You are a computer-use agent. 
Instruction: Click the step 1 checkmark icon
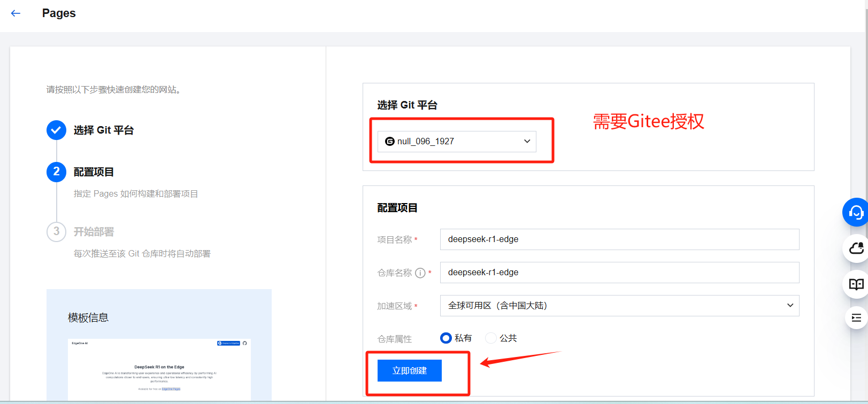pos(56,130)
